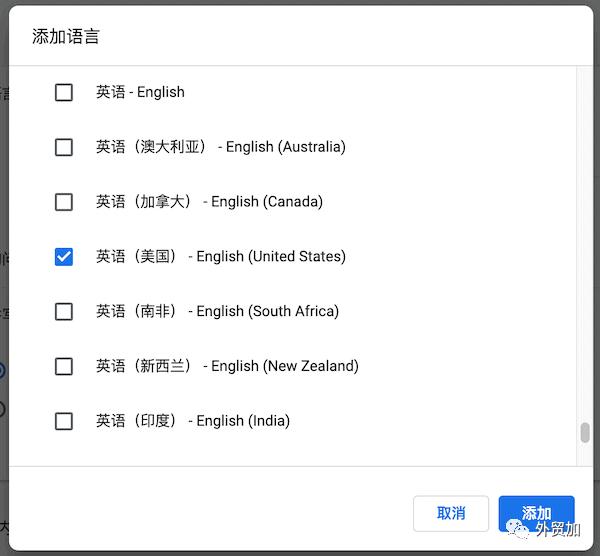
Task: Mark the English (India) checkbox
Action: click(64, 421)
